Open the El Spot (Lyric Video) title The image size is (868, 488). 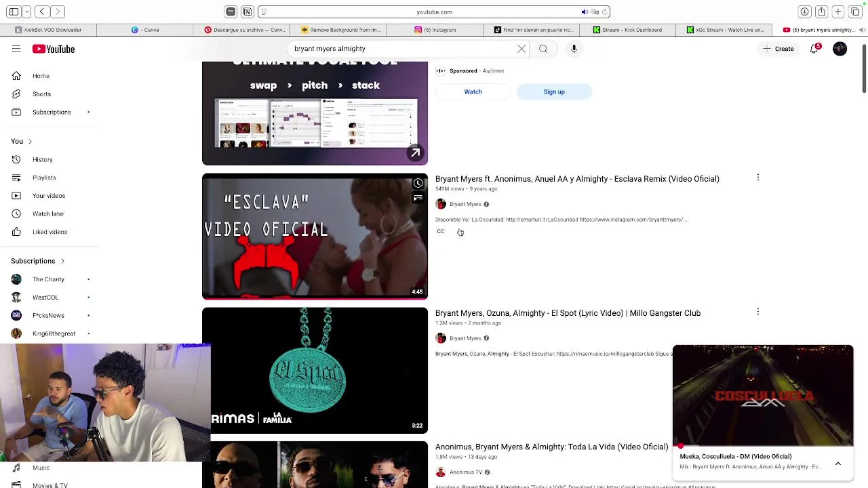tap(568, 313)
